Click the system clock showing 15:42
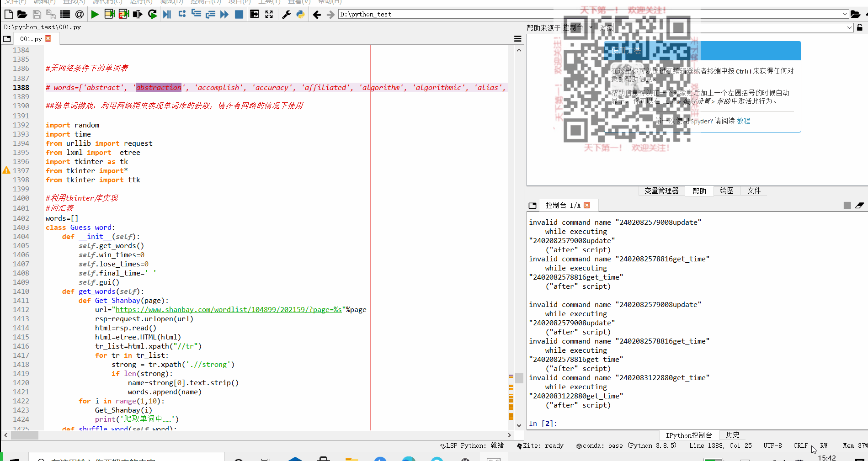This screenshot has height=461, width=868. (827, 457)
